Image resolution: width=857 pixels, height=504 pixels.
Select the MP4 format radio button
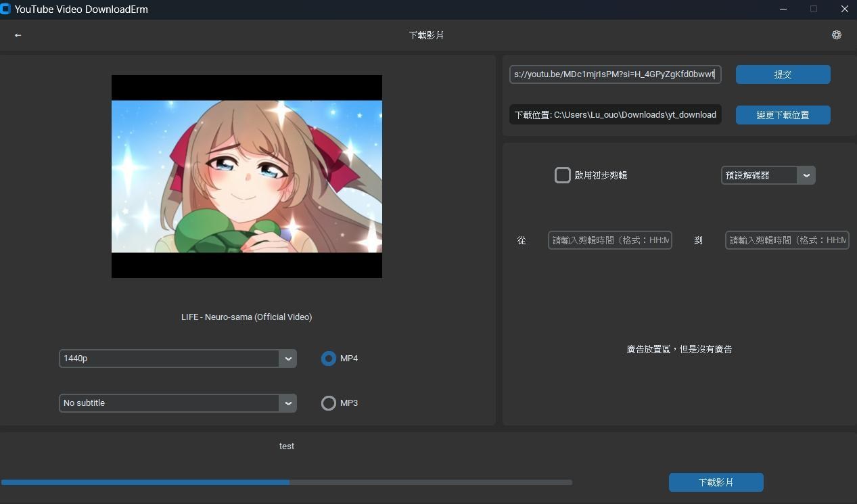(x=329, y=359)
